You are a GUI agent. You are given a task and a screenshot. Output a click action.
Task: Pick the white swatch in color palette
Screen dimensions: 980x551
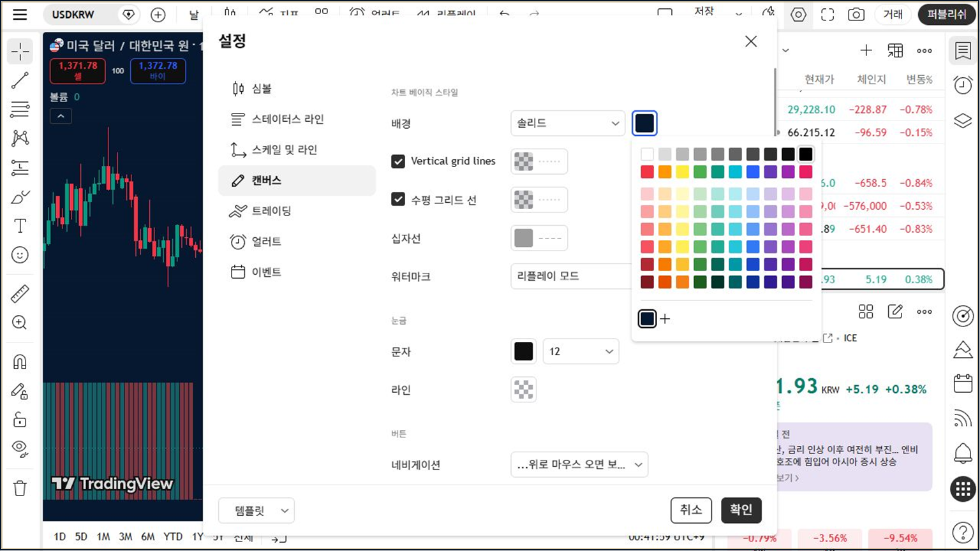pyautogui.click(x=647, y=154)
